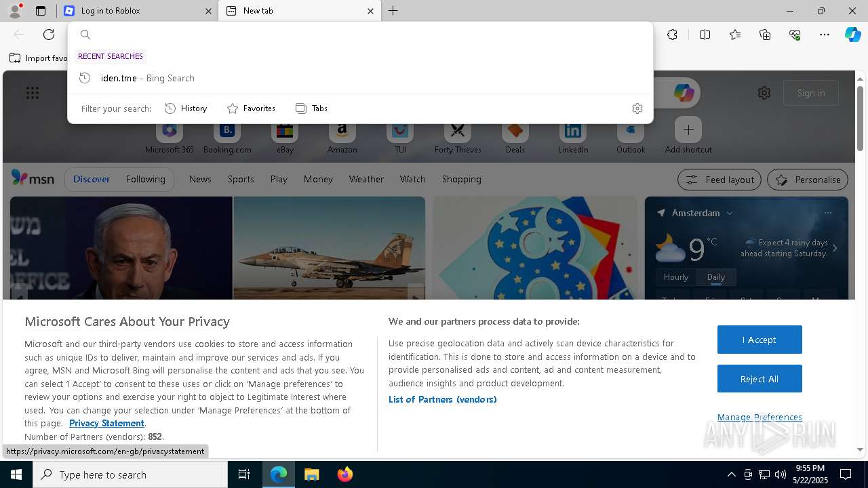Close the Log in to Roblox tab
Screen dimensions: 868x488
coord(208,11)
